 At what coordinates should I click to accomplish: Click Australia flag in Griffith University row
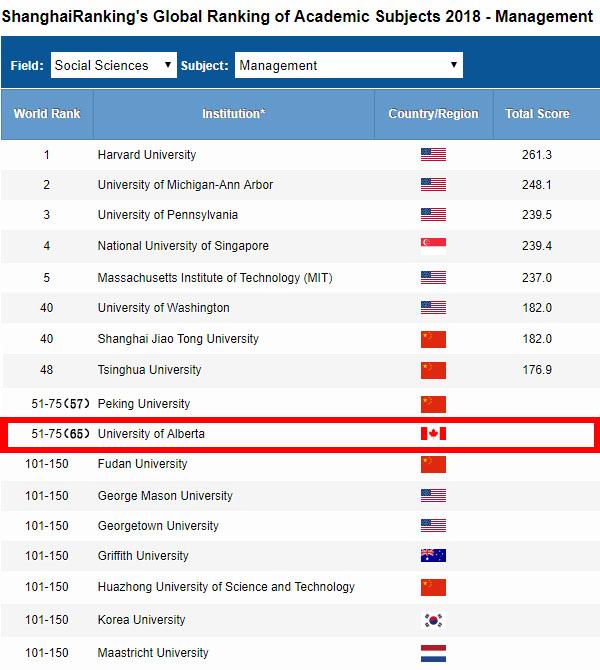coord(433,555)
